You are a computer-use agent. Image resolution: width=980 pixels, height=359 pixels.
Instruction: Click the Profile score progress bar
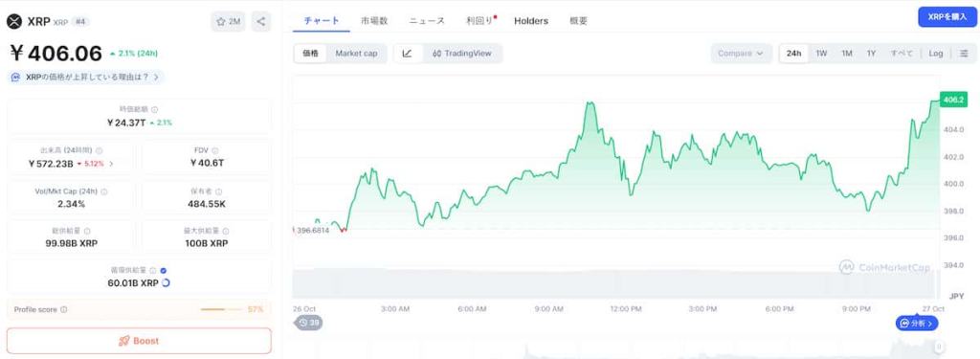(x=221, y=309)
